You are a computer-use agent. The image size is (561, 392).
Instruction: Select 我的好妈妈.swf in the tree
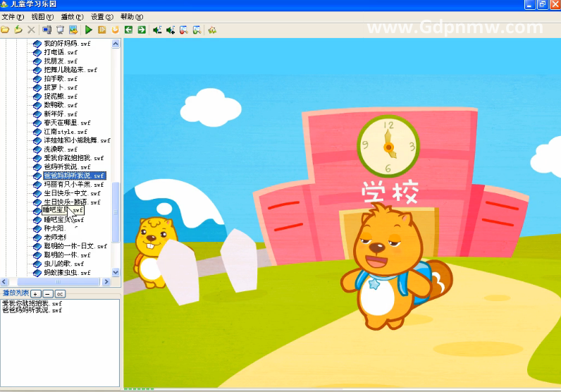(67, 43)
